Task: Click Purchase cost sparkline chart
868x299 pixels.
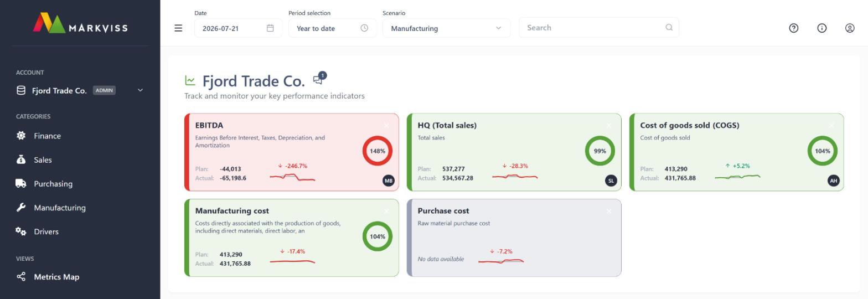Action: coord(501,261)
